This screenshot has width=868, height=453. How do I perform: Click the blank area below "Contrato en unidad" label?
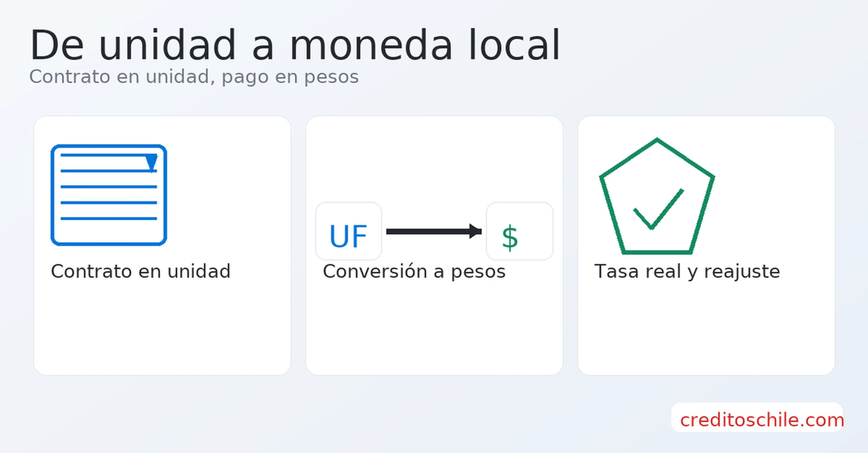tap(162, 325)
